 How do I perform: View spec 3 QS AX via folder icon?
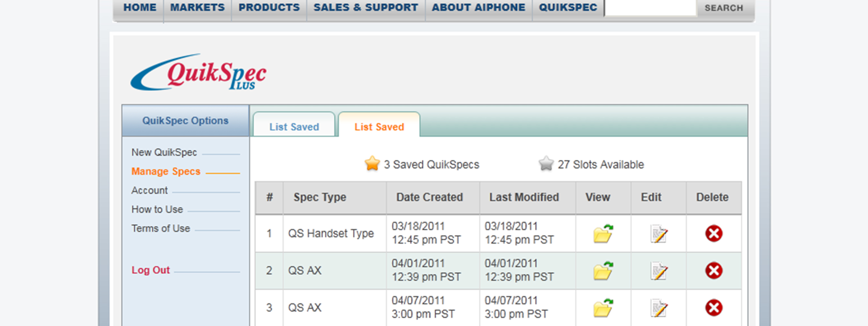(x=603, y=307)
